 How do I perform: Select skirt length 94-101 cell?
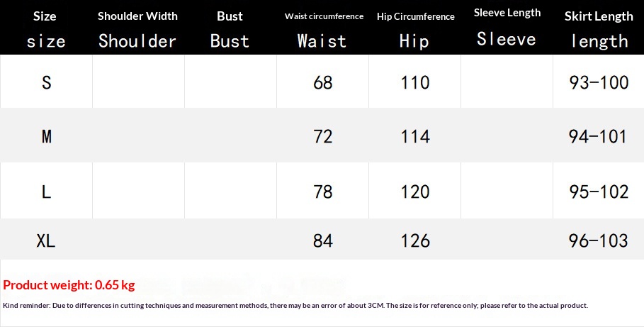(x=599, y=136)
